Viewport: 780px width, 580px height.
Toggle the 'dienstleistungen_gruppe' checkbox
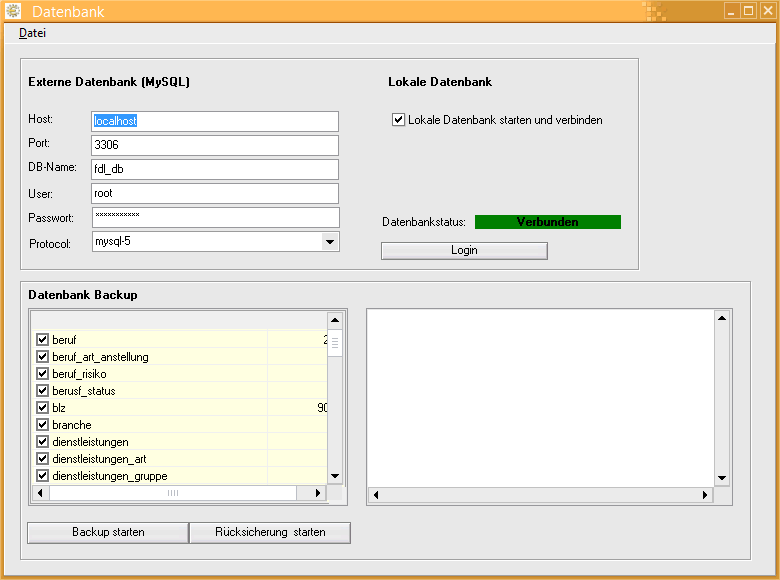click(43, 476)
